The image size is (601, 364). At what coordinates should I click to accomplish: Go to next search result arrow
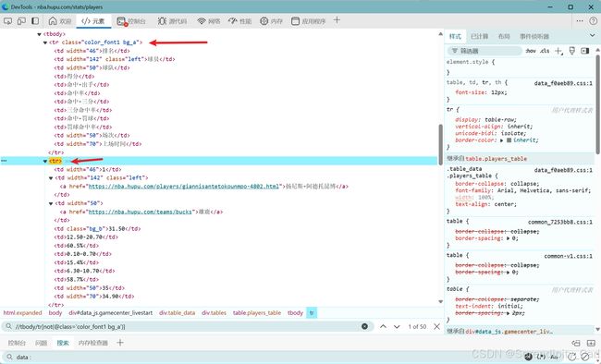coord(397,326)
